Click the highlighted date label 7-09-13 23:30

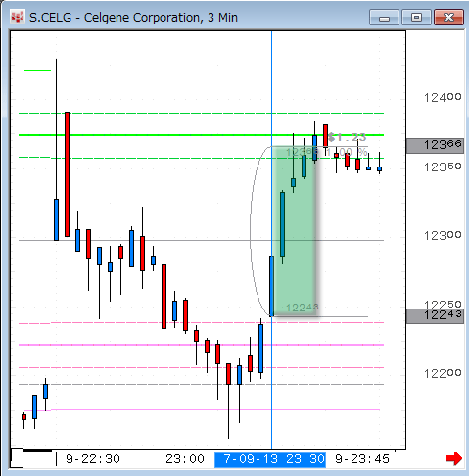(270, 459)
